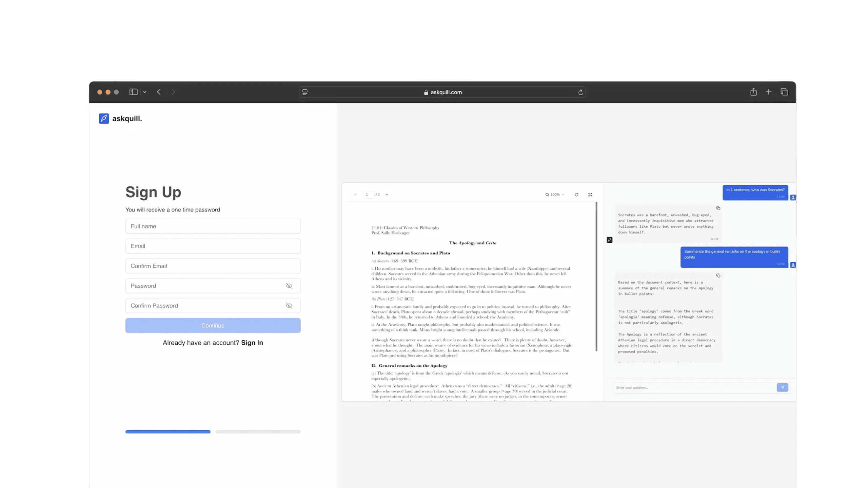
Task: Show the tab overview icon
Action: (784, 92)
